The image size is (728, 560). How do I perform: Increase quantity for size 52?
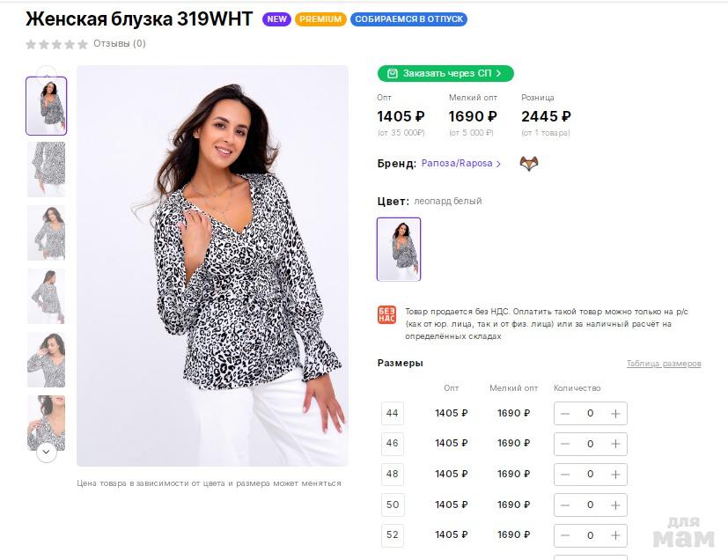pyautogui.click(x=615, y=535)
